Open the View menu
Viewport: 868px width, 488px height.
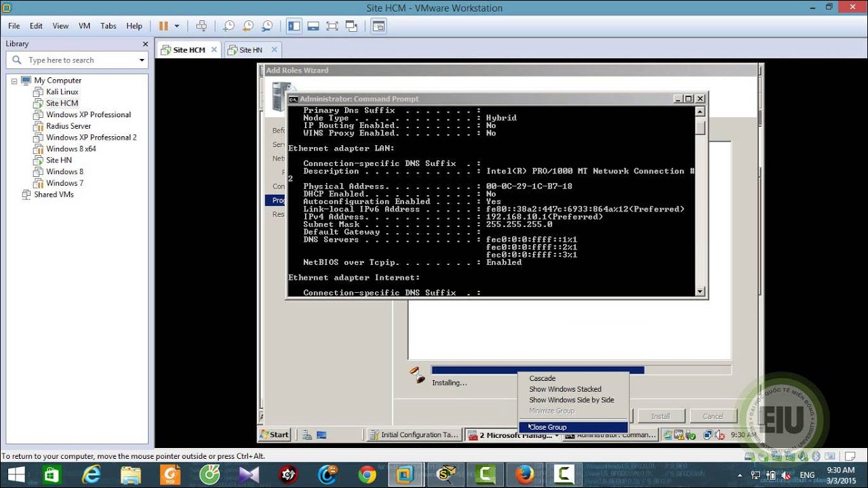[60, 26]
